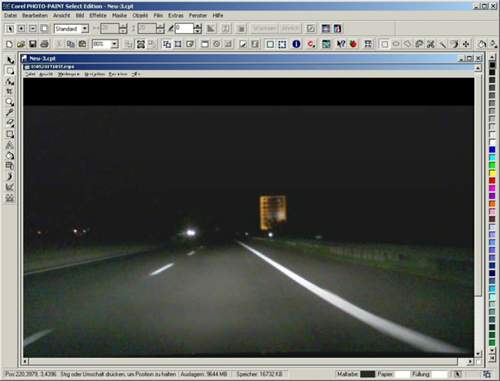Open the zoom level dropdown
Screen dimensions: 500x381
115,44
